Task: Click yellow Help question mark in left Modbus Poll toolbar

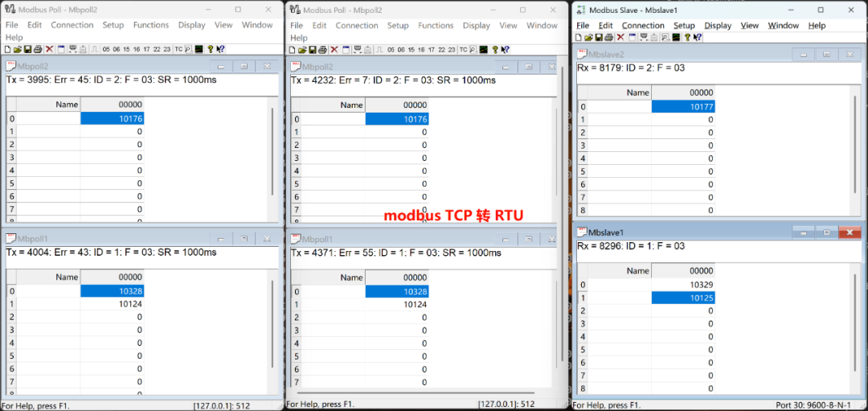Action: tap(211, 49)
